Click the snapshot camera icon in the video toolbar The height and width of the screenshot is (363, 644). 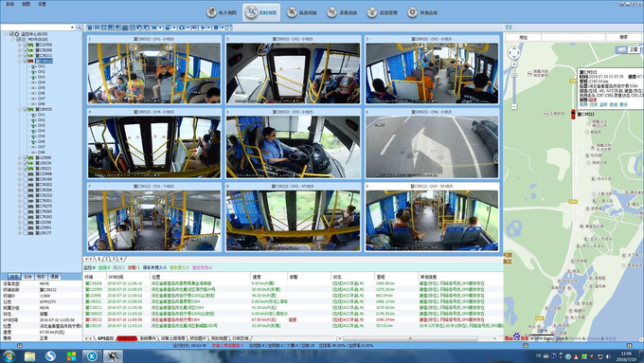coord(182,27)
